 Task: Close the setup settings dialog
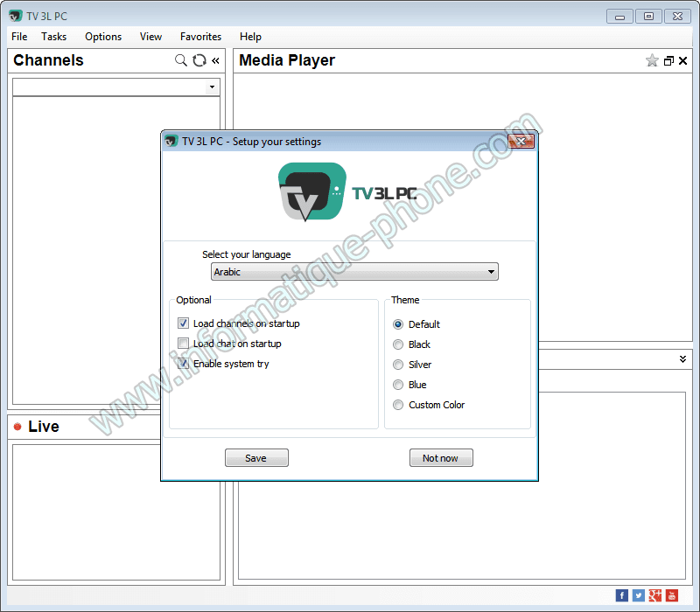point(521,142)
